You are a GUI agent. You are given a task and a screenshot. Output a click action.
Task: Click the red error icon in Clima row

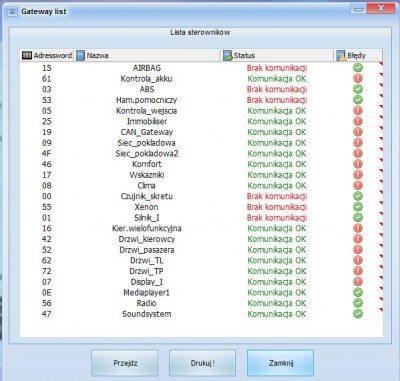(358, 185)
